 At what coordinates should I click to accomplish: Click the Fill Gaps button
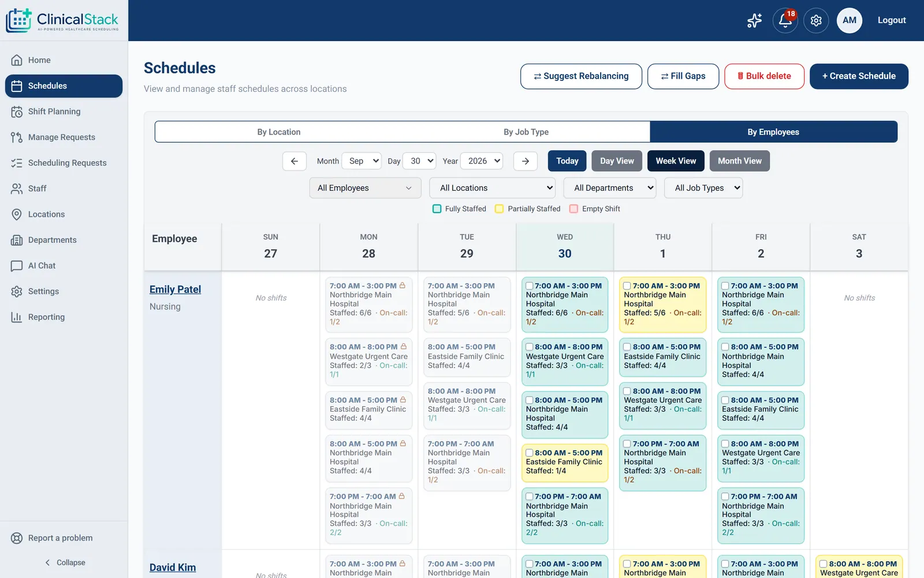tap(683, 76)
